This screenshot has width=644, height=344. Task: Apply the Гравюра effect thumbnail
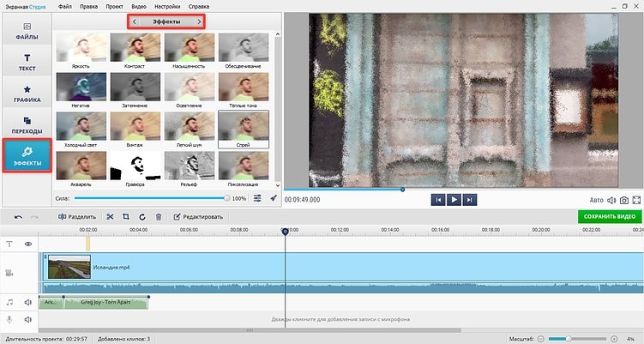point(135,166)
